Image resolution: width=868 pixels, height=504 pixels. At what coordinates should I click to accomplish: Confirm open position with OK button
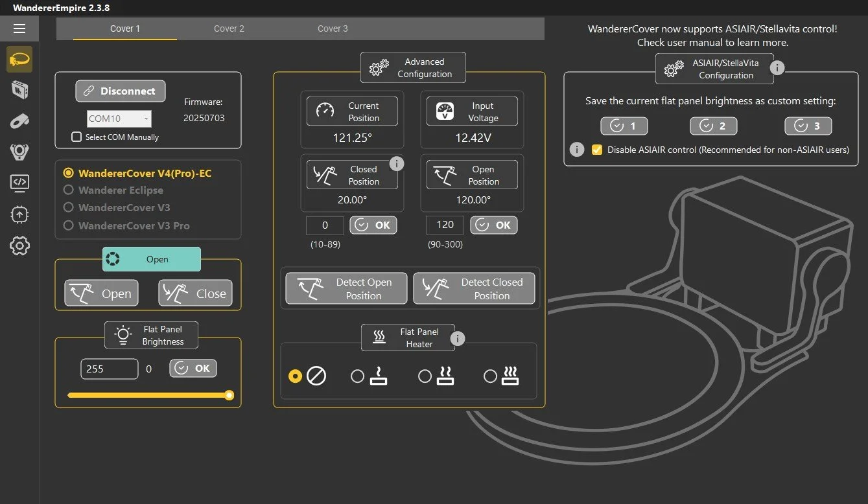pyautogui.click(x=494, y=225)
